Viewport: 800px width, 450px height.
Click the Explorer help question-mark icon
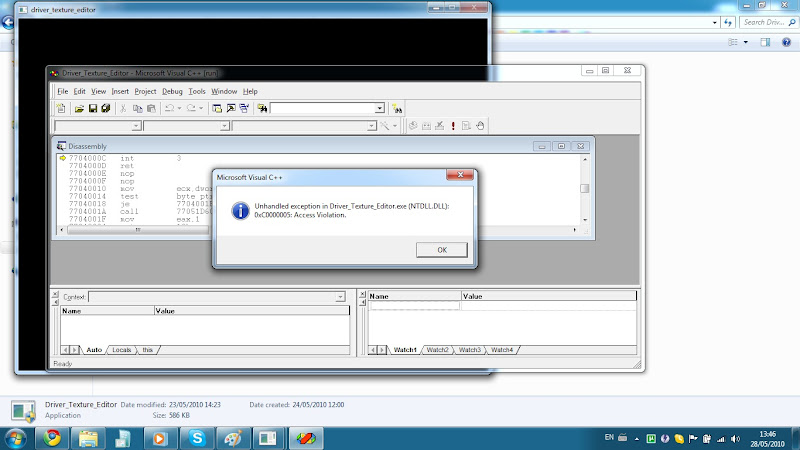(786, 42)
